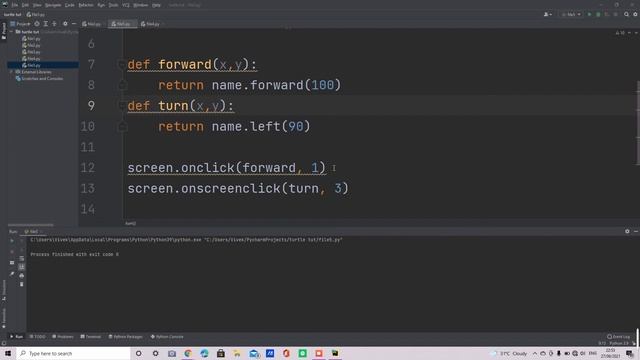Toggle soft-wrap icon in Run window
Viewport: 640px width, 360px height.
click(x=22, y=258)
